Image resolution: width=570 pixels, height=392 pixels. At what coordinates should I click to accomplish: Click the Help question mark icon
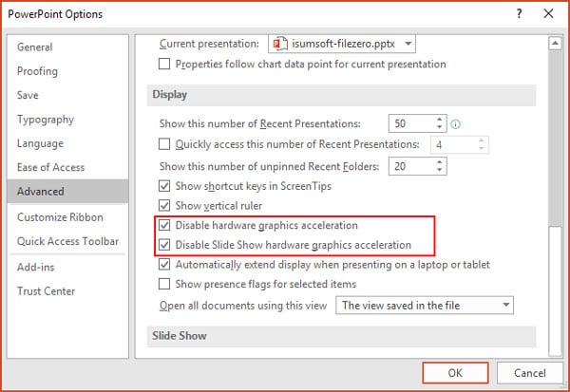pos(518,14)
